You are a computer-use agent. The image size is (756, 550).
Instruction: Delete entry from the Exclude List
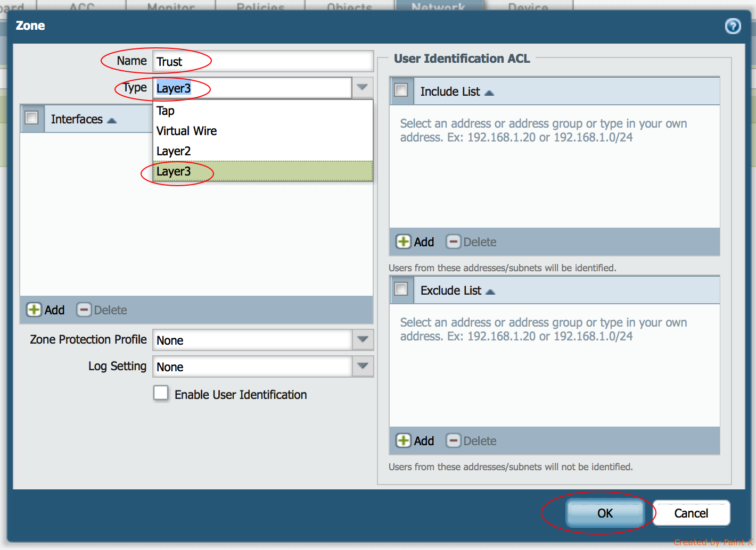471,441
